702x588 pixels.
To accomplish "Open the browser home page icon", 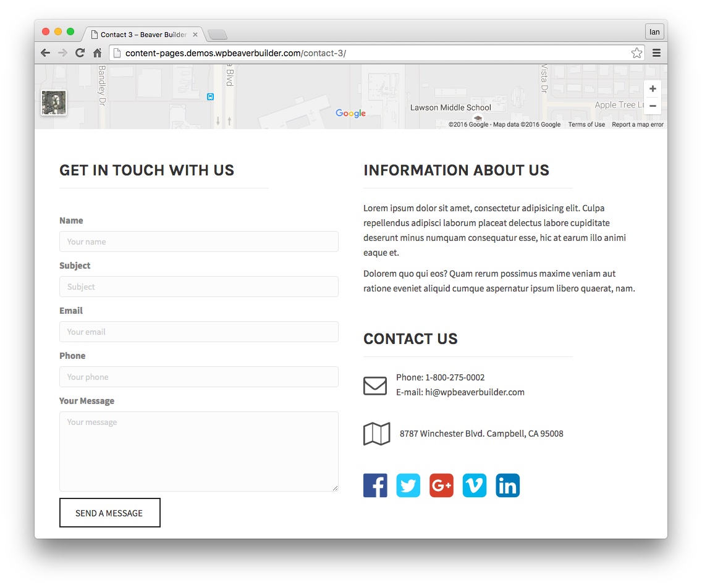I will click(x=97, y=52).
